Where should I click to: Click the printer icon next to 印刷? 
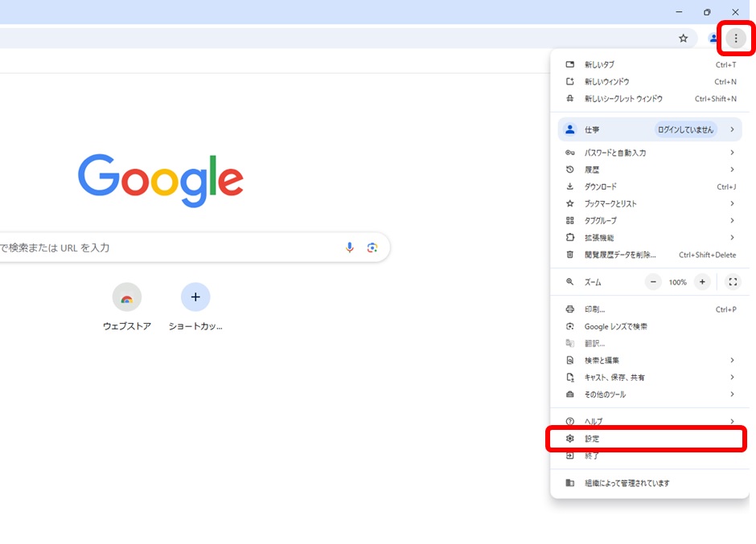point(571,309)
